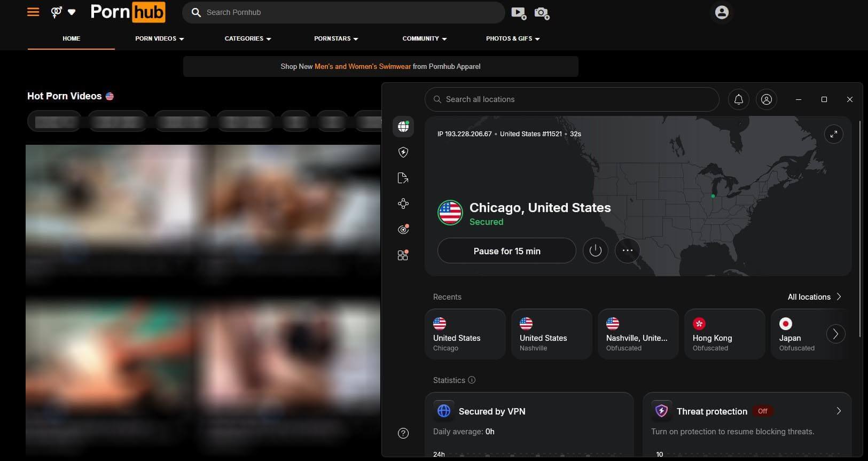Image resolution: width=868 pixels, height=461 pixels.
Task: Click the country flag beside the section heading
Action: click(x=110, y=96)
